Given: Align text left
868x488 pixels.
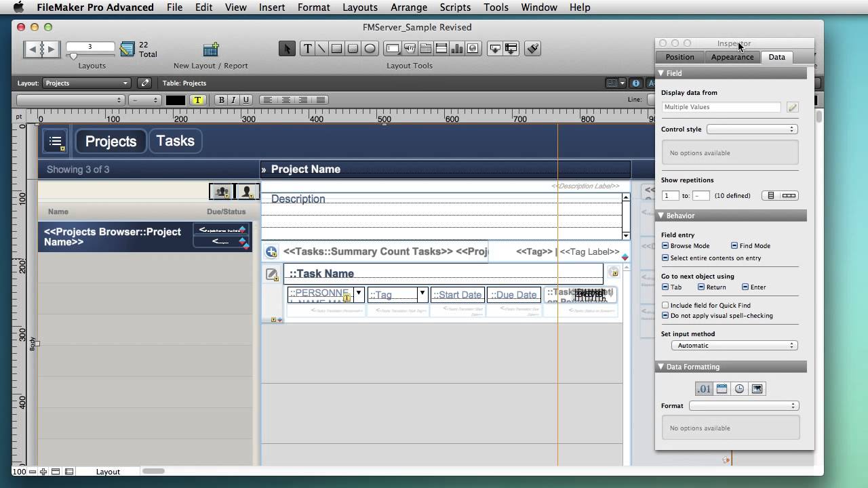Looking at the screenshot, I should 268,100.
